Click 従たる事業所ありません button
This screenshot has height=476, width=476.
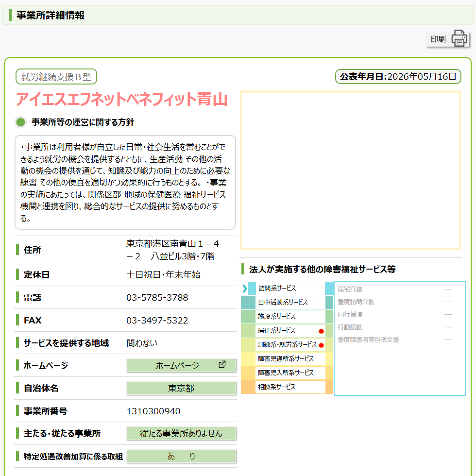[181, 433]
